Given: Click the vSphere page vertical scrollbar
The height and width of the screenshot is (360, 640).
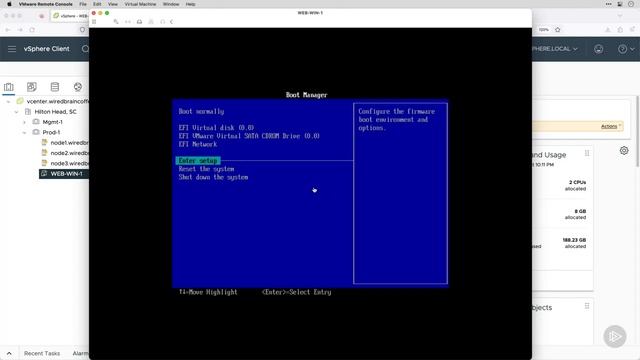Looking at the screenshot, I should click(637, 131).
